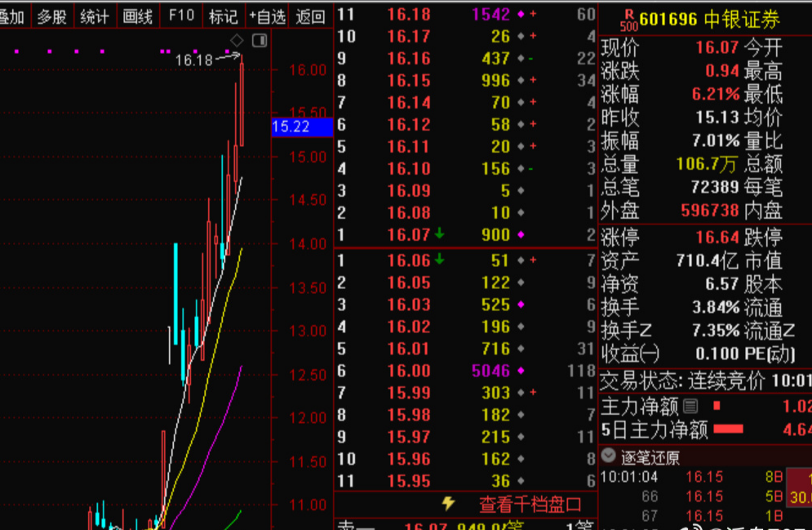Screen dimensions: 812x530
Task: Click the 返回 button
Action: tap(310, 16)
